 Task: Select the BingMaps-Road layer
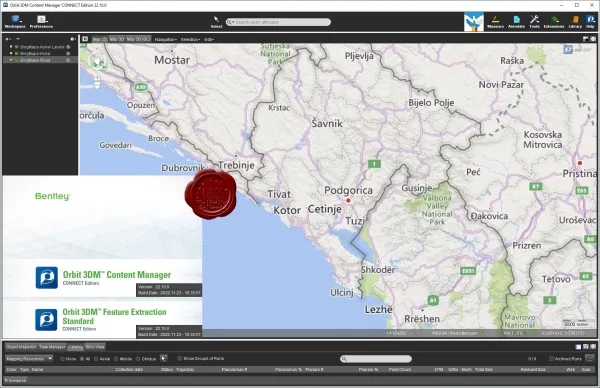[x=35, y=60]
